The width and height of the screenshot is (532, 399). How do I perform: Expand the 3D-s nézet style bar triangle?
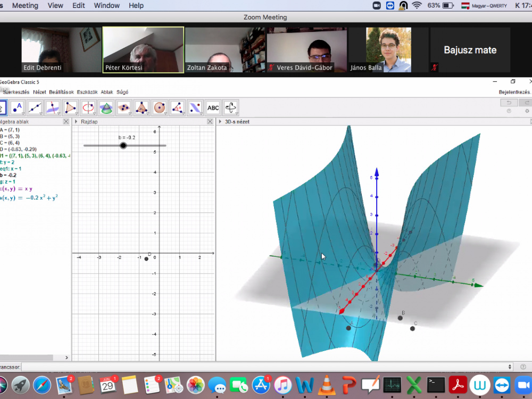pos(220,122)
